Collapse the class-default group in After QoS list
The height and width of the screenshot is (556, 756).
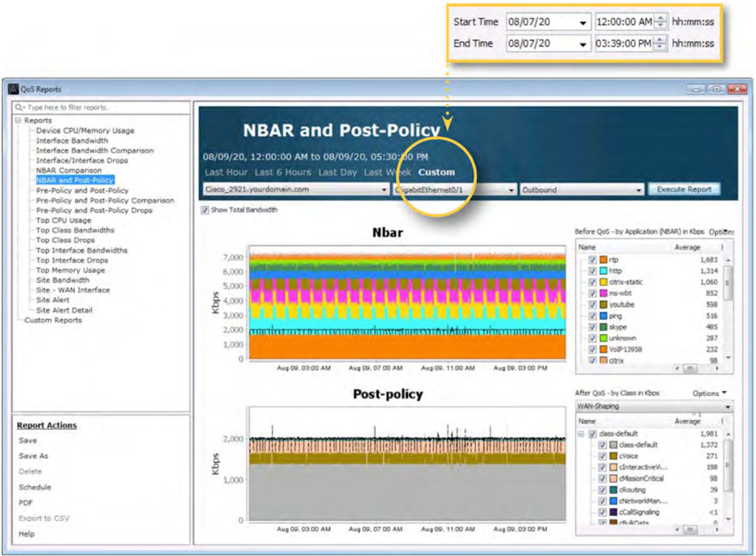[x=581, y=434]
